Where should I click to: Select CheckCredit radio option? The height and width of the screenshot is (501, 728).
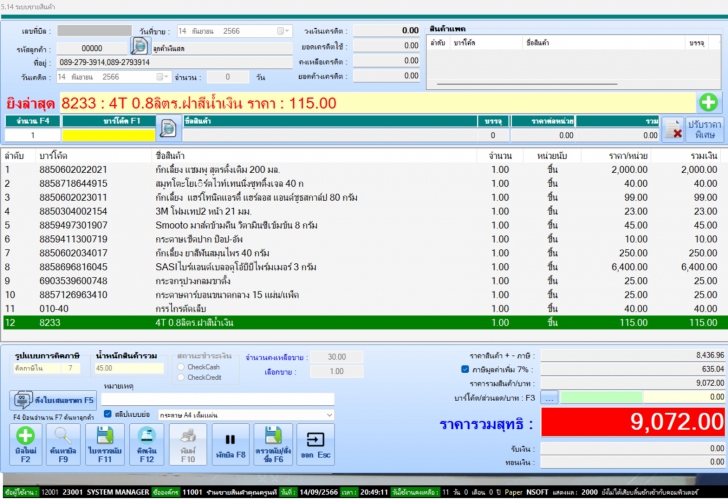coord(181,377)
